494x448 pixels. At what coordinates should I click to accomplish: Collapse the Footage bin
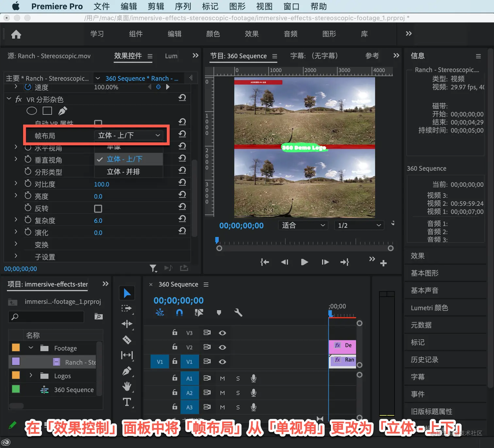pos(31,347)
